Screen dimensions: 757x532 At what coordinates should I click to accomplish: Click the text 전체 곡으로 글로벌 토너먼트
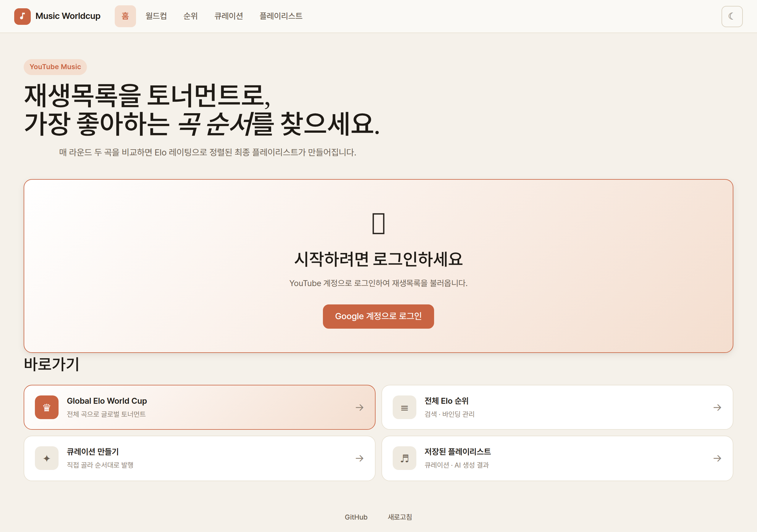[106, 414]
